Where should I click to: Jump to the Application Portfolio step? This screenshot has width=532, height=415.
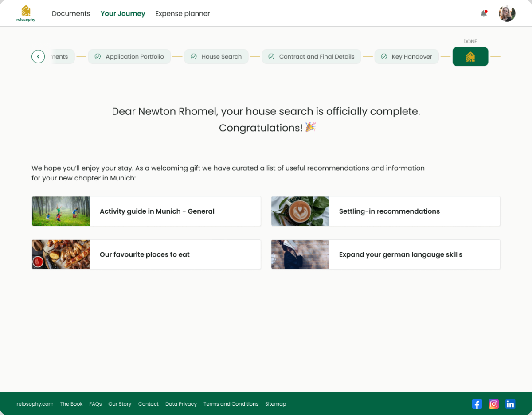(x=129, y=56)
